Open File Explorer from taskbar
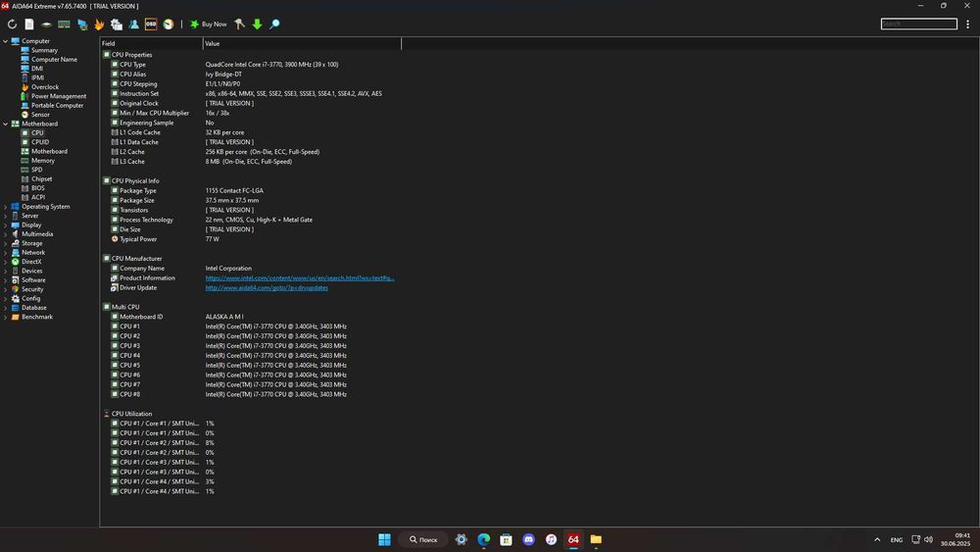Viewport: 980px width, 552px height. click(x=596, y=539)
